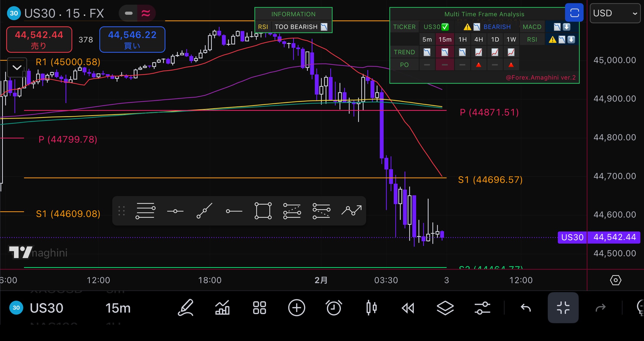Select the horizontal line drawing tool

(x=175, y=211)
